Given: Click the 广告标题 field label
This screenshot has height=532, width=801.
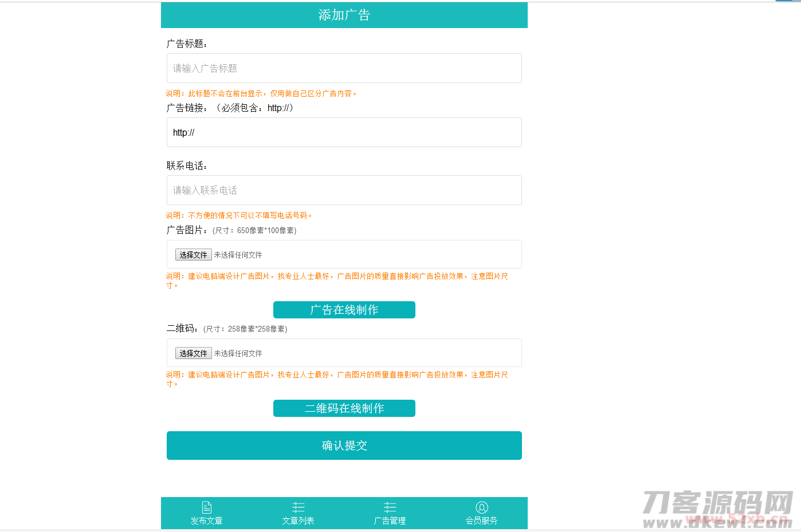Looking at the screenshot, I should [x=187, y=44].
